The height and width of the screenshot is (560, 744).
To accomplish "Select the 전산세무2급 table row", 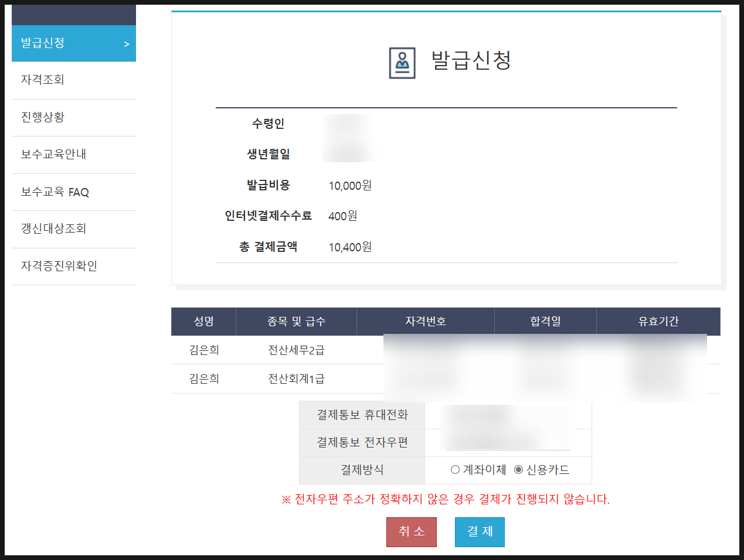I will tap(296, 350).
